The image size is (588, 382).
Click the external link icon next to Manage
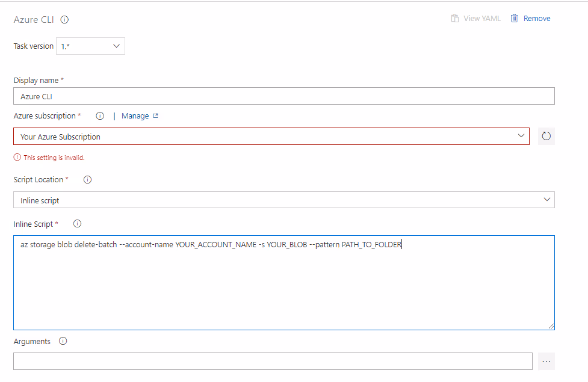[156, 116]
